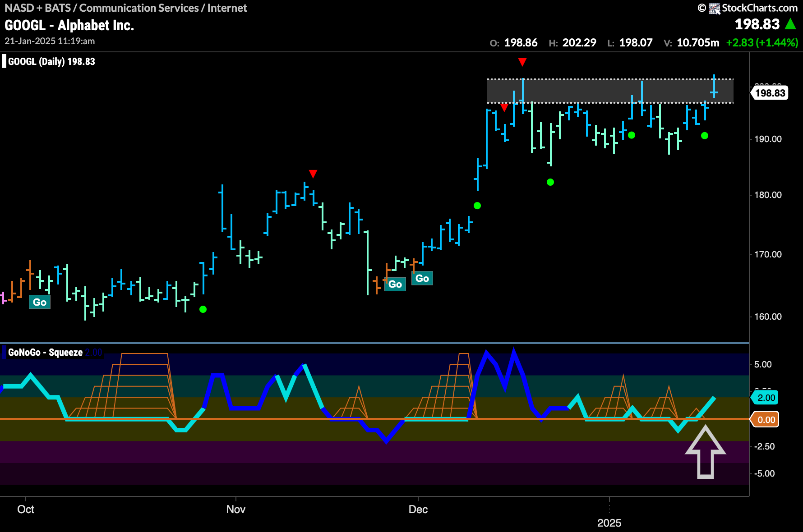Select the red triangle above the gray resistance zone
Viewport: 803px width, 532px height.
click(x=522, y=62)
